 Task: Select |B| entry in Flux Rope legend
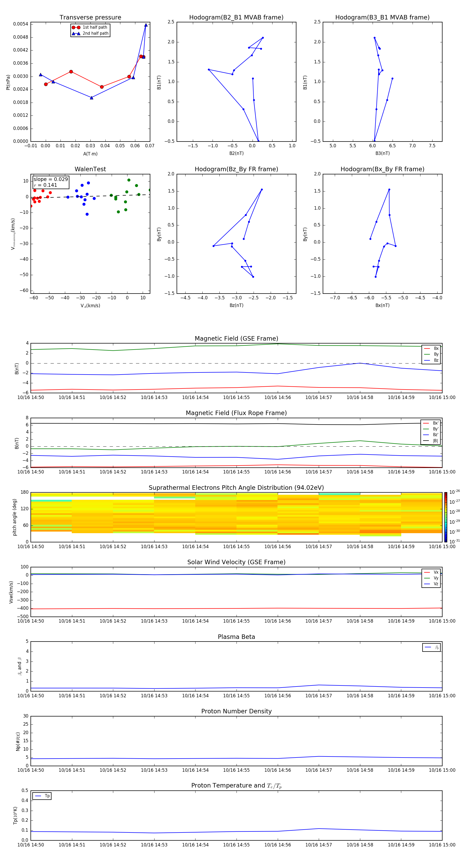(431, 441)
